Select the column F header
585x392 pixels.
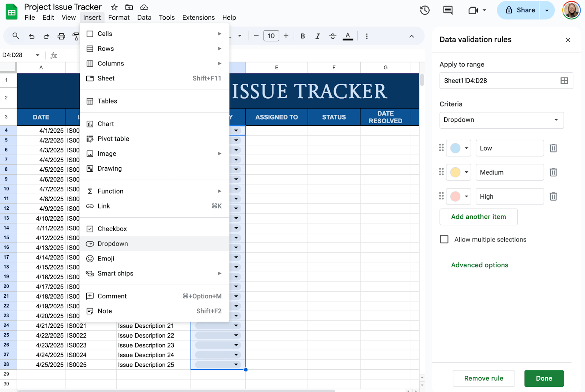click(334, 67)
